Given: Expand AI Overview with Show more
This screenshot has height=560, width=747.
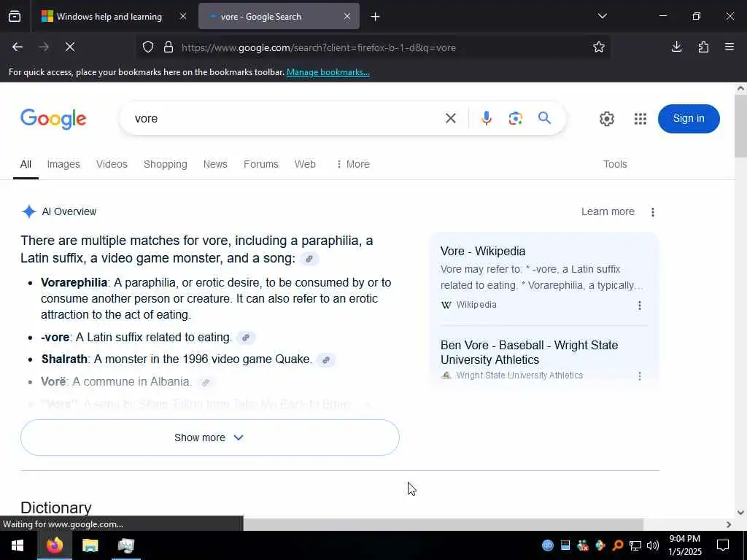Looking at the screenshot, I should click(x=209, y=437).
